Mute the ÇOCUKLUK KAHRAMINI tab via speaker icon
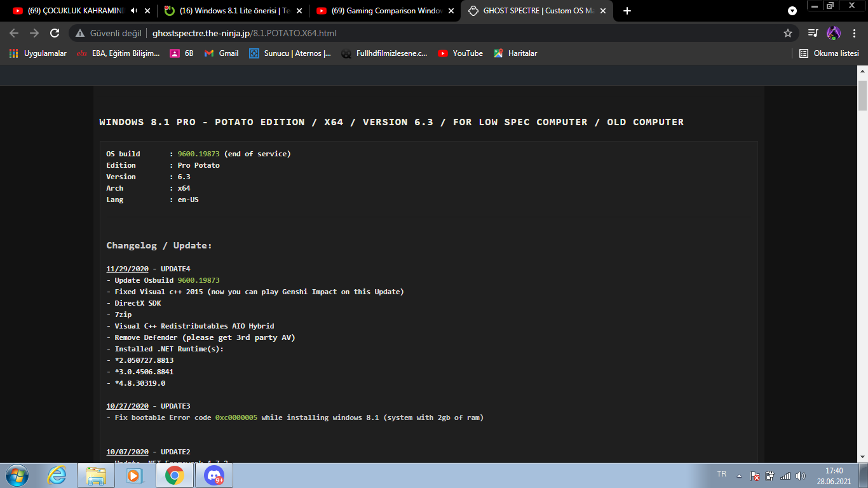Image resolution: width=868 pixels, height=488 pixels. (x=133, y=11)
